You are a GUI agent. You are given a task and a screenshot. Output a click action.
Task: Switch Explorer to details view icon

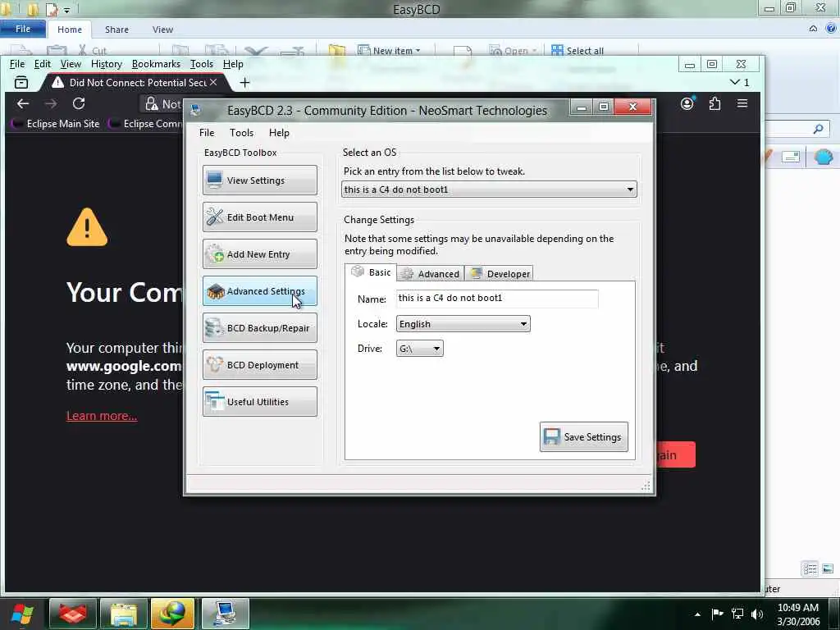tap(810, 568)
